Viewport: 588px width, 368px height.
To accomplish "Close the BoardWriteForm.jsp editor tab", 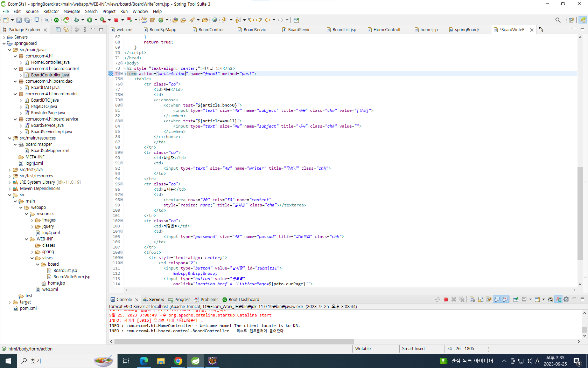I will pos(532,30).
